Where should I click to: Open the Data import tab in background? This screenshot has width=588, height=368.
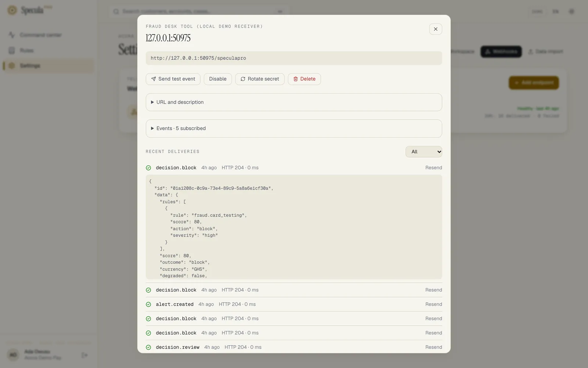point(546,52)
